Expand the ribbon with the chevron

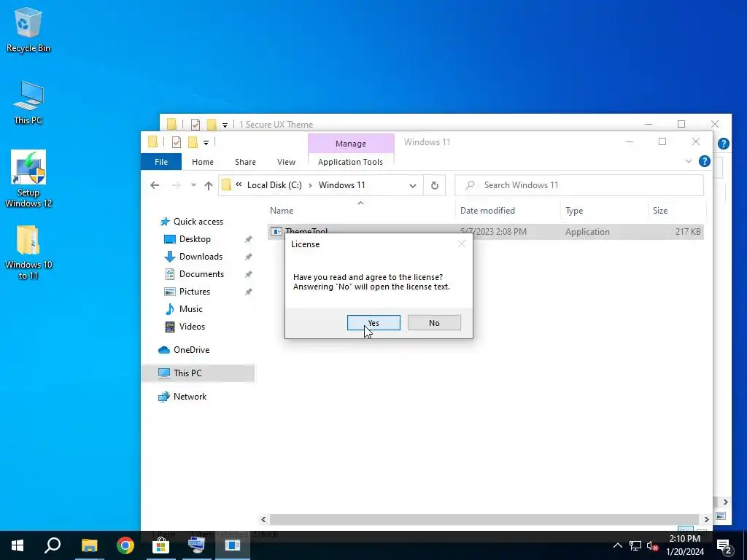tap(688, 161)
